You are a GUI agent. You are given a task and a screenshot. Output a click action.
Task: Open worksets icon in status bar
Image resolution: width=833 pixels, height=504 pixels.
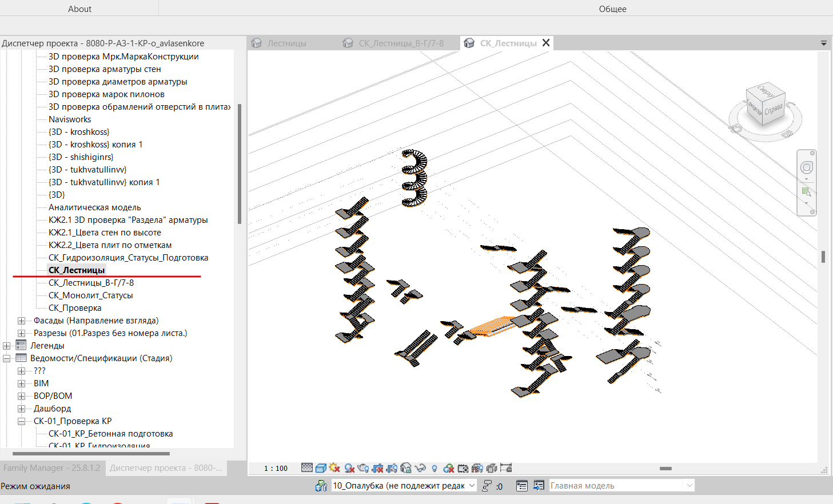(321, 486)
